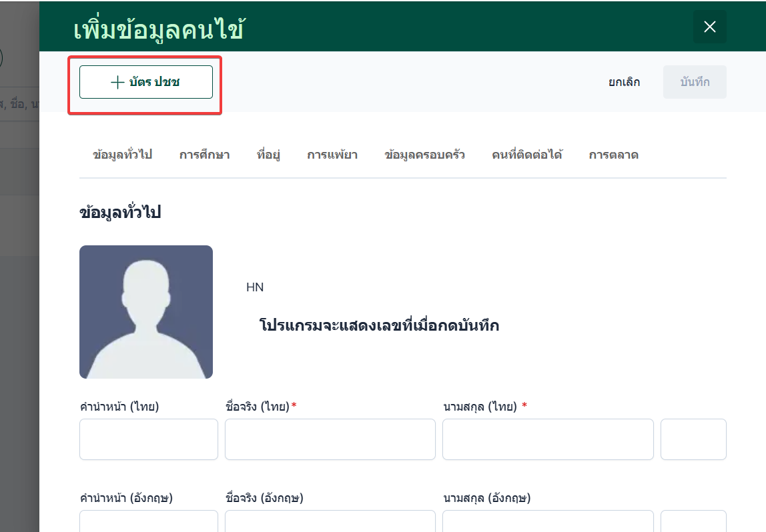Click the โปรแกรมจะแสดงเลขที่เมื่อกดบันทึก message

point(379,325)
